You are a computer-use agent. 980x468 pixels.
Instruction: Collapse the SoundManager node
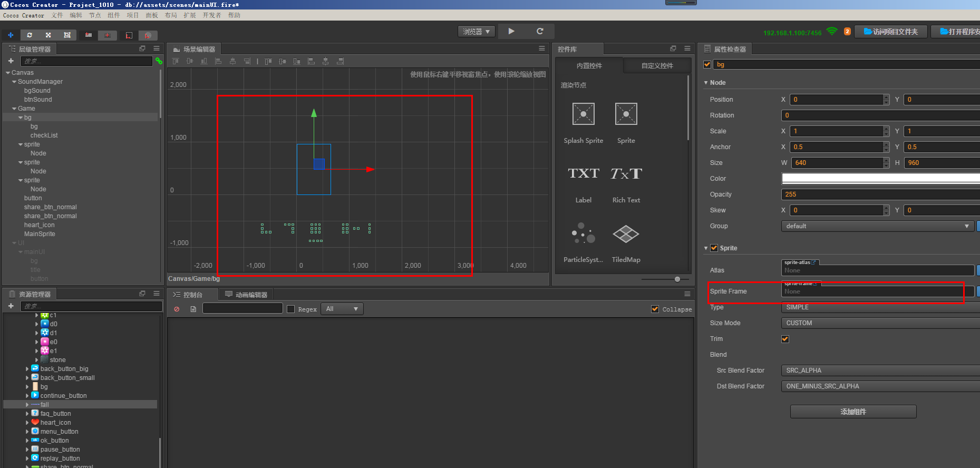14,82
